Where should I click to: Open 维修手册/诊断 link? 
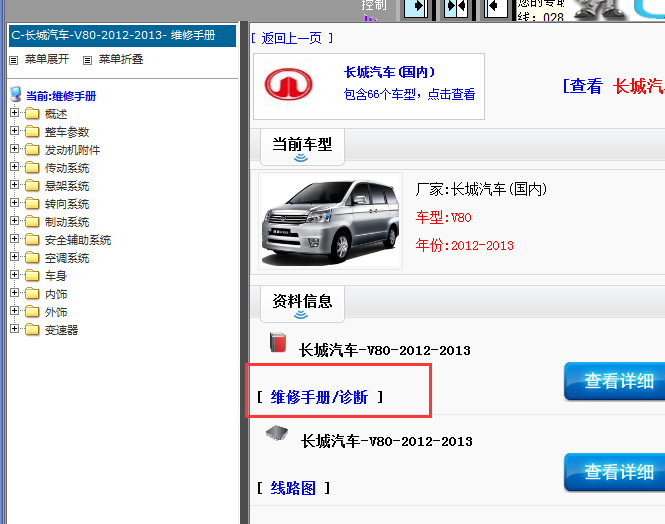click(319, 397)
